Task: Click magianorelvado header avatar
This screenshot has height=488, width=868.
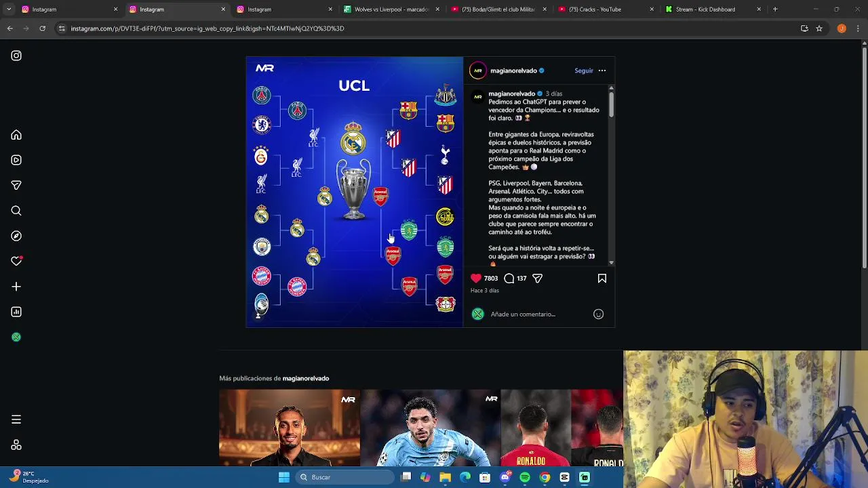Action: click(478, 70)
